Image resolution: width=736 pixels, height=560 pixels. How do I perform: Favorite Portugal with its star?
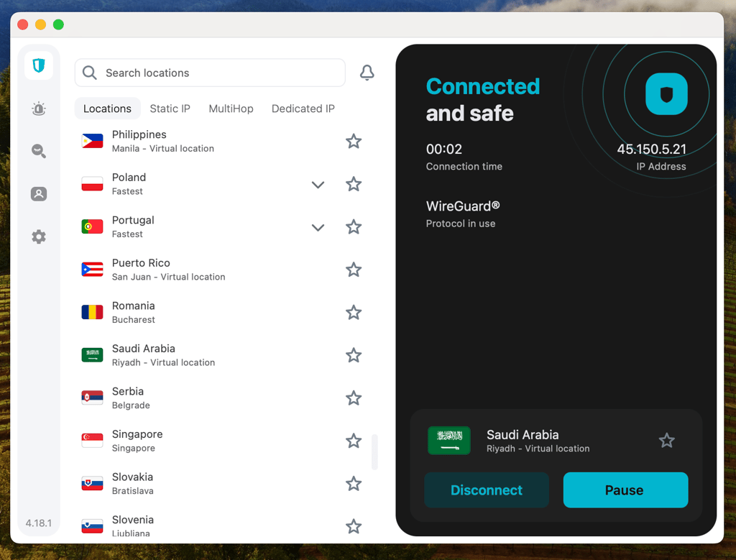click(354, 226)
